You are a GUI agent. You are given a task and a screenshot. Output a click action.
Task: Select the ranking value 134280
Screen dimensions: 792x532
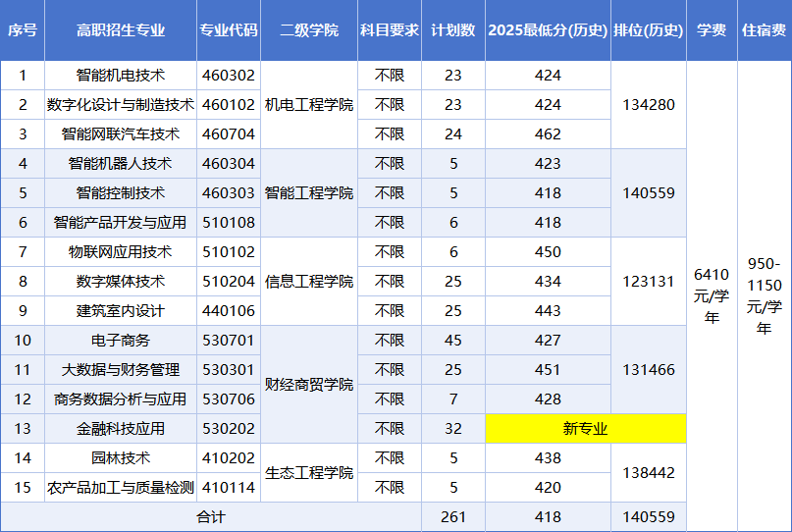pos(649,105)
